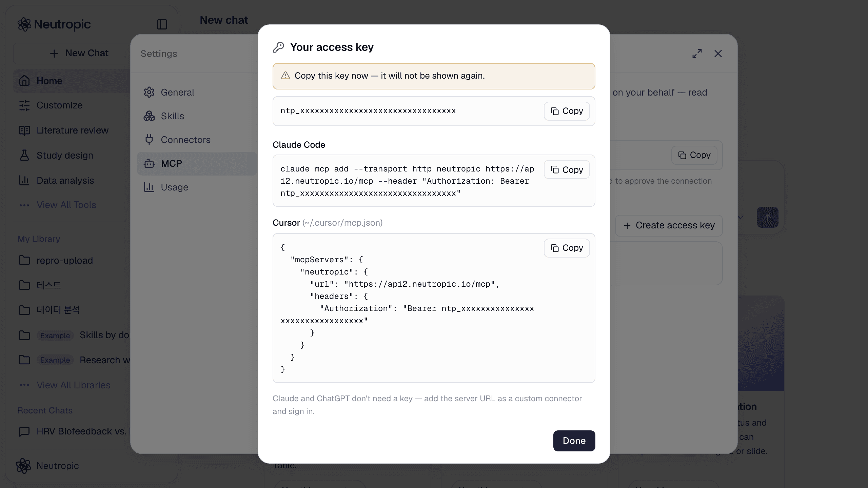Click the Claude Code section label

click(x=299, y=145)
